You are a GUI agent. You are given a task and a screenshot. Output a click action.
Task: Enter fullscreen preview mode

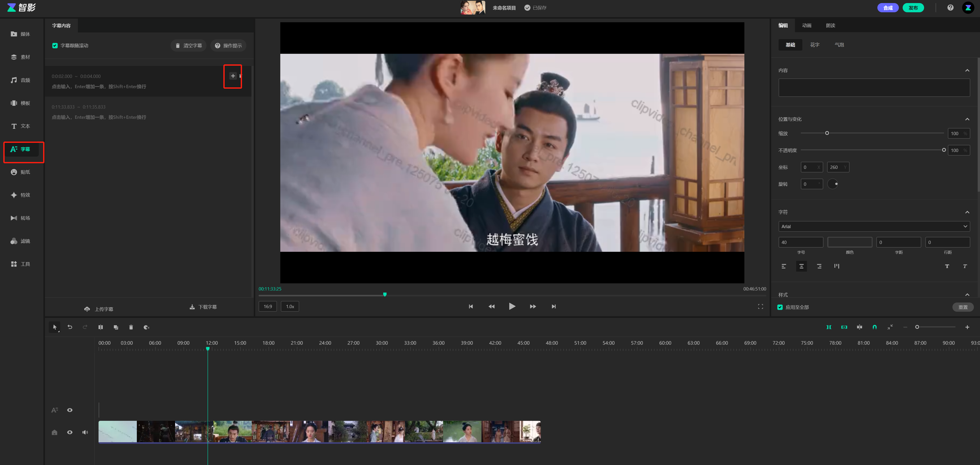click(x=760, y=307)
